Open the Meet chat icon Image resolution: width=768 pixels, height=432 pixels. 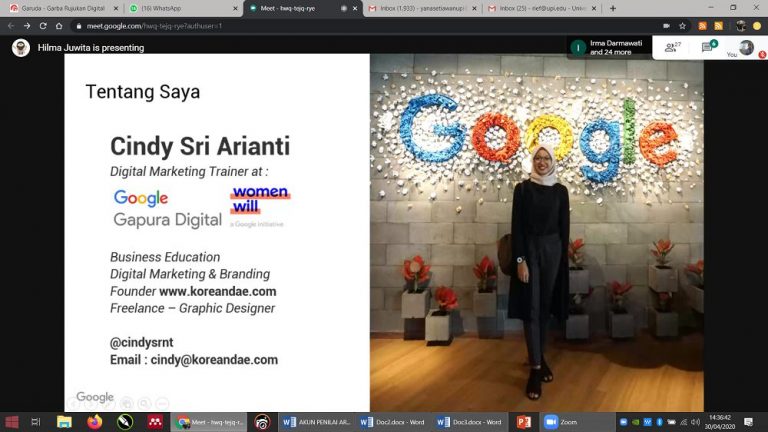[709, 47]
